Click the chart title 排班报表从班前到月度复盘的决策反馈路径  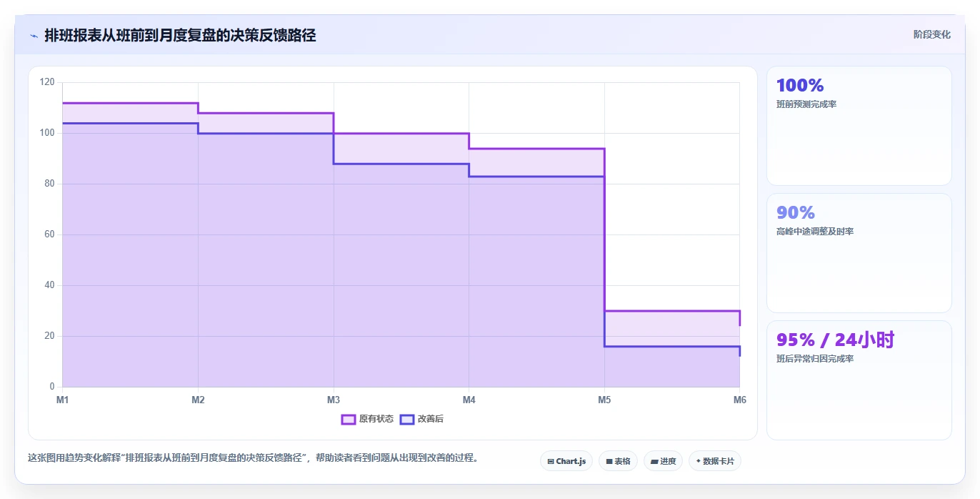tap(180, 35)
